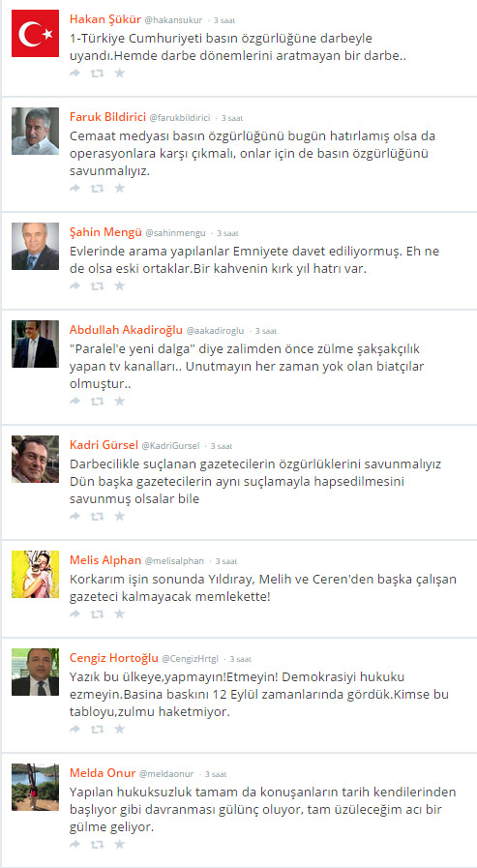This screenshot has width=477, height=868.
Task: Open the @melisalphan handle link
Action: tap(174, 561)
